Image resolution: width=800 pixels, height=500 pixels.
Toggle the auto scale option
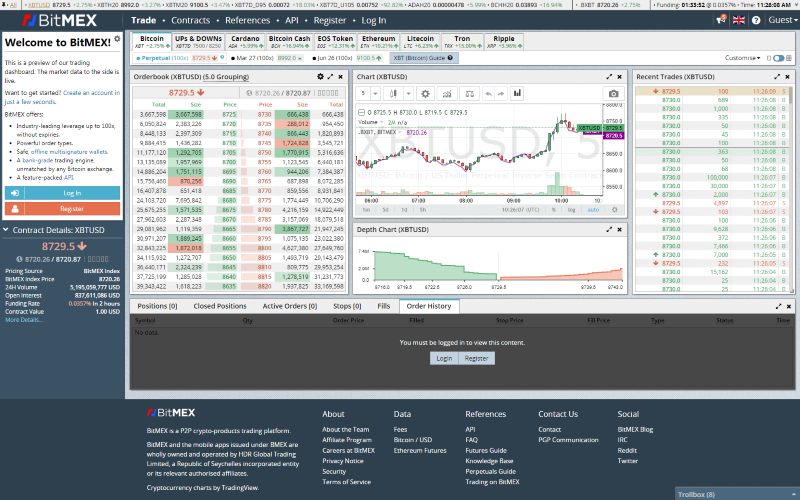pos(593,210)
